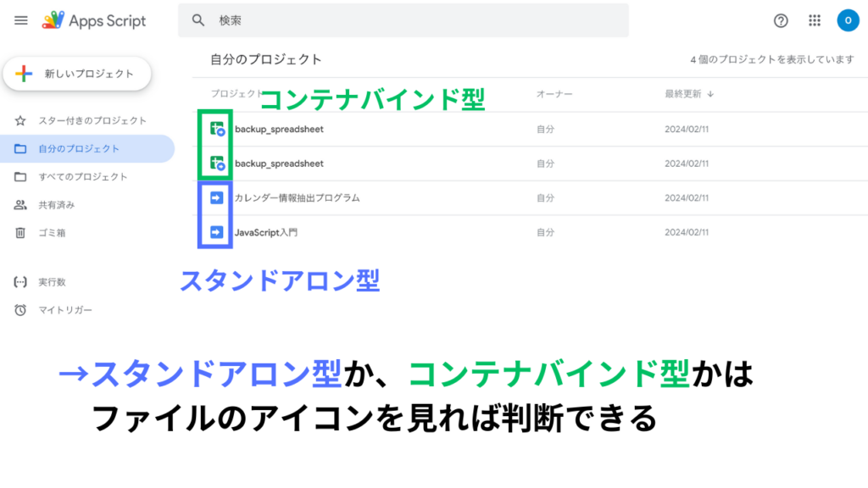Open マイトリガー triggers page
The height and width of the screenshot is (488, 868).
tap(64, 310)
